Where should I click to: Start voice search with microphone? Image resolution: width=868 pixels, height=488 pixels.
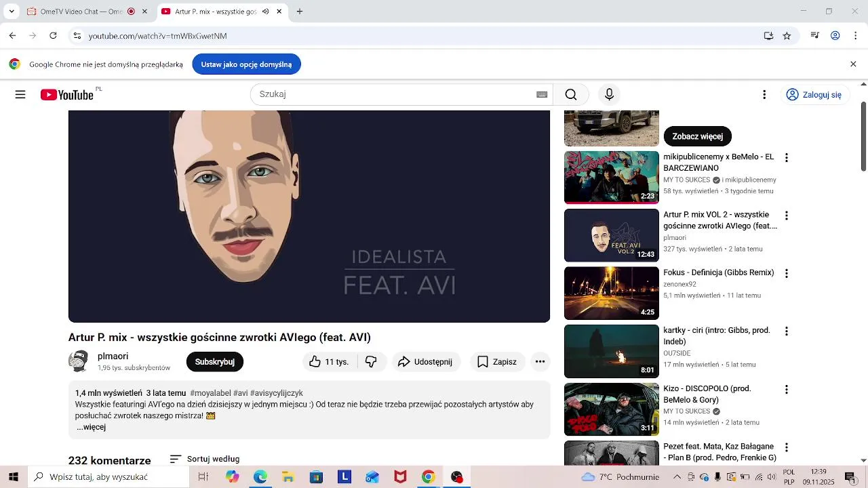pos(609,95)
